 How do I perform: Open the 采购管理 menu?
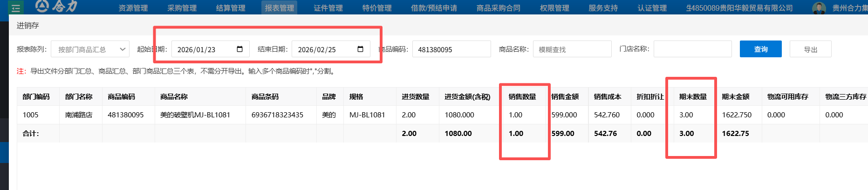point(182,8)
